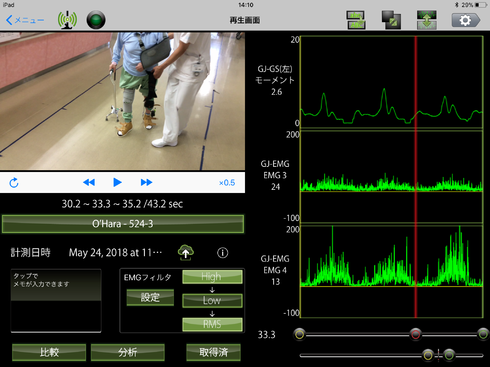The image size is (490, 367).
Task: Tap the green wireless sensor antenna icon
Action: (x=67, y=20)
